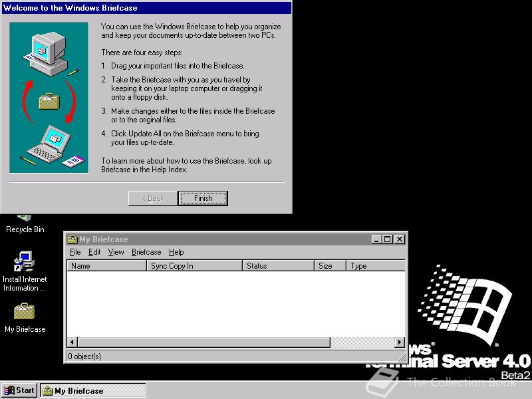Close the My Briefcase window

pos(400,239)
